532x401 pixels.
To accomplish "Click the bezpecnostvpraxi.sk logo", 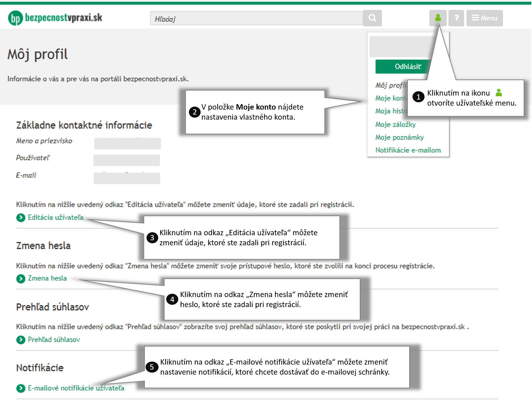I will click(x=55, y=18).
